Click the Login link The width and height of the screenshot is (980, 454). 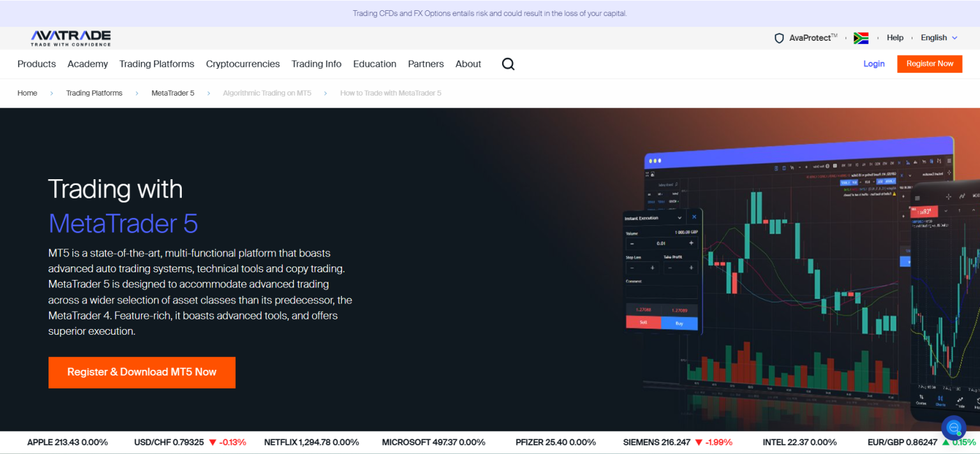click(873, 64)
